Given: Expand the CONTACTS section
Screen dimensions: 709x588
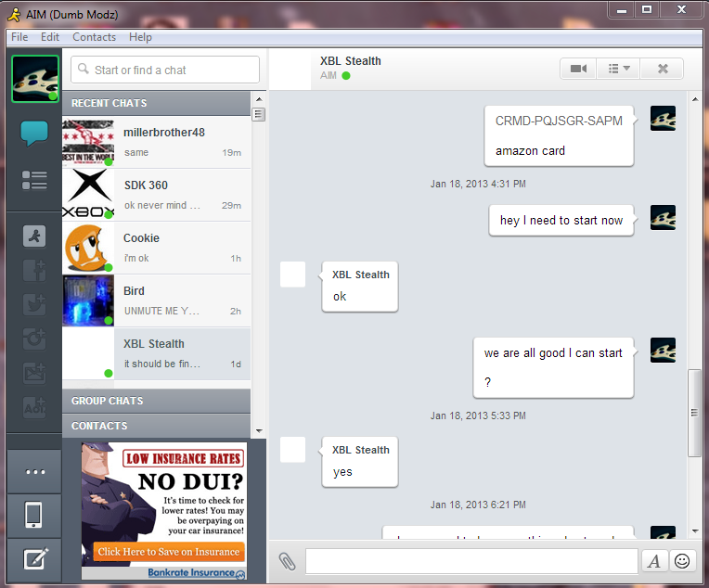Looking at the screenshot, I should click(x=156, y=426).
